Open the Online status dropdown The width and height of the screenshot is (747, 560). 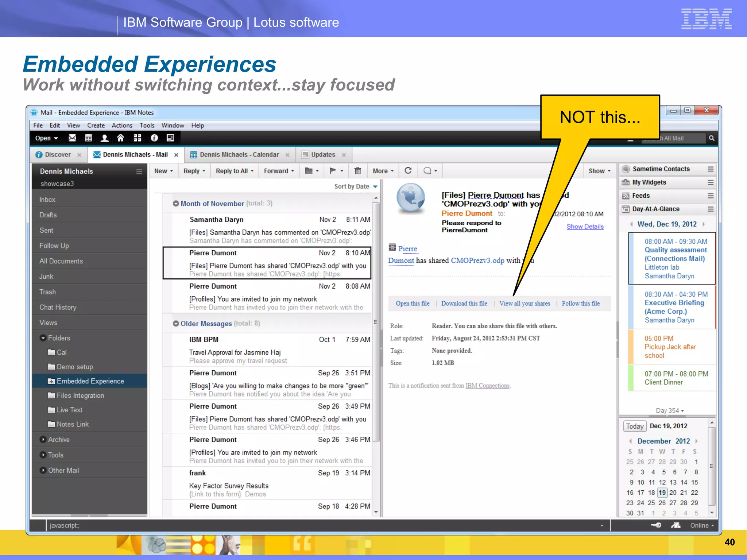[x=702, y=525]
